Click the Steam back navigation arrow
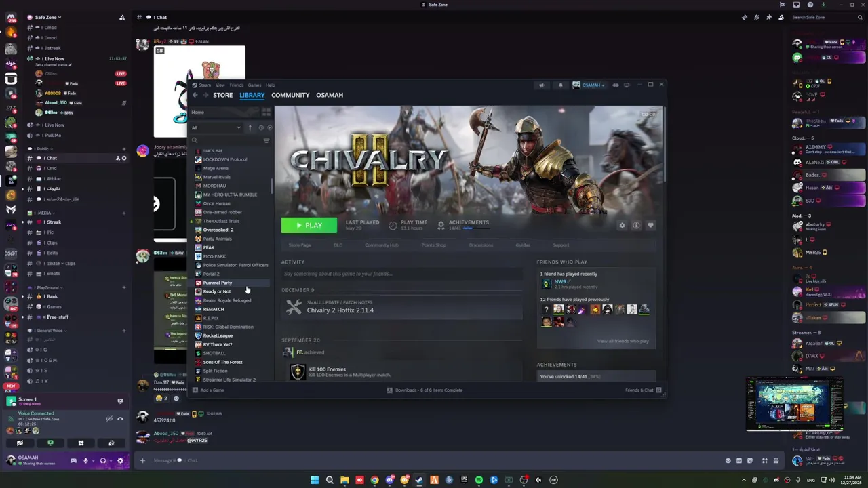Viewport: 868px width, 488px height. click(x=195, y=95)
